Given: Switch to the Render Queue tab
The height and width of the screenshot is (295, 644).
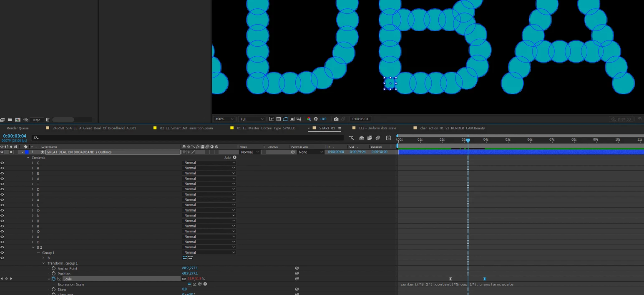Looking at the screenshot, I should 18,128.
